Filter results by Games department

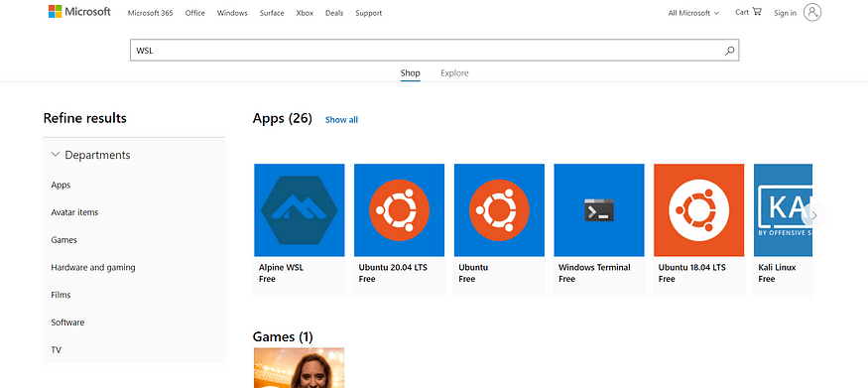pos(63,240)
